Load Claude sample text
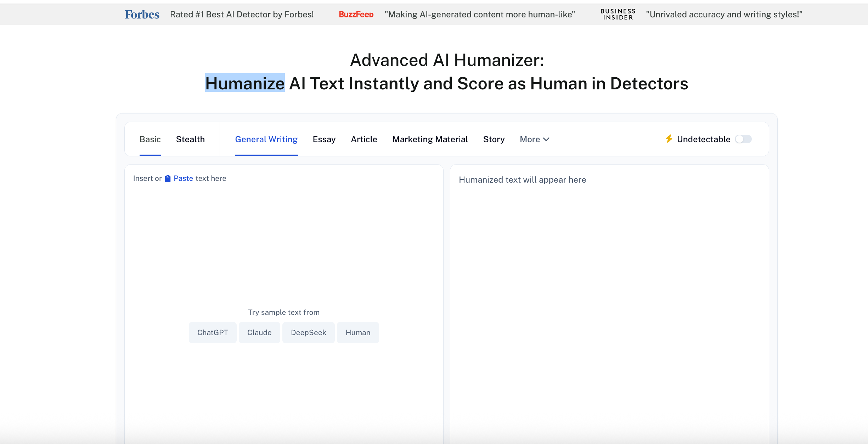The image size is (868, 444). [259, 333]
